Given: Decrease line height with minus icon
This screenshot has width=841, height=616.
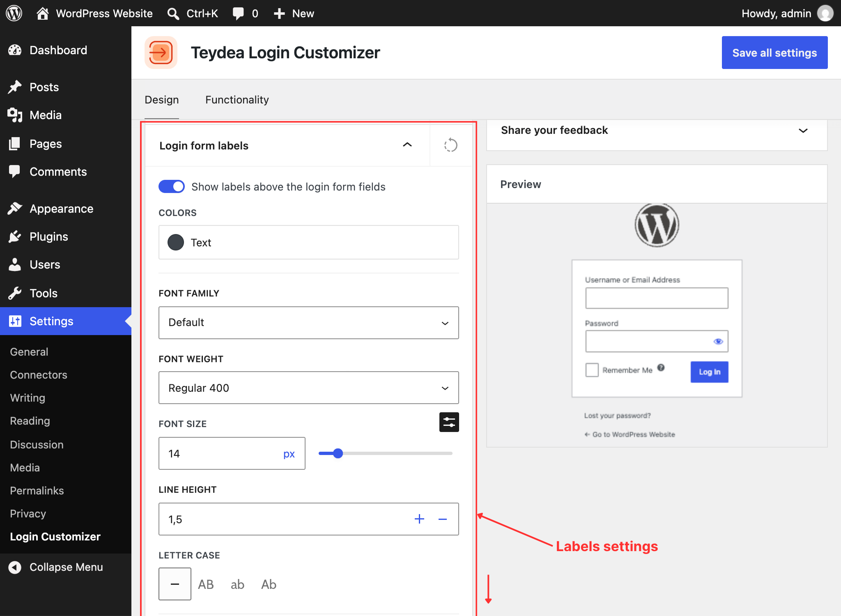Looking at the screenshot, I should pyautogui.click(x=442, y=519).
